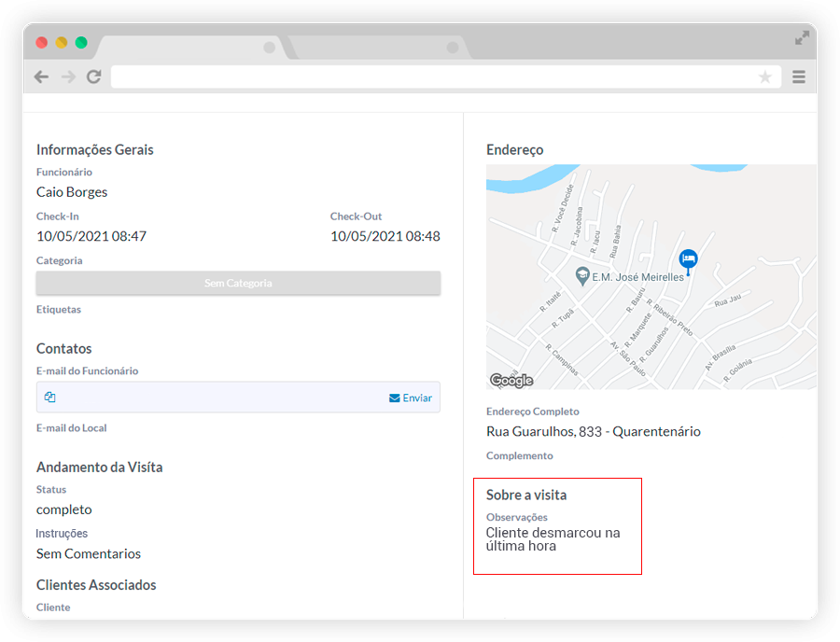Click Check-In value 10/05/2021 08:47

pos(91,236)
